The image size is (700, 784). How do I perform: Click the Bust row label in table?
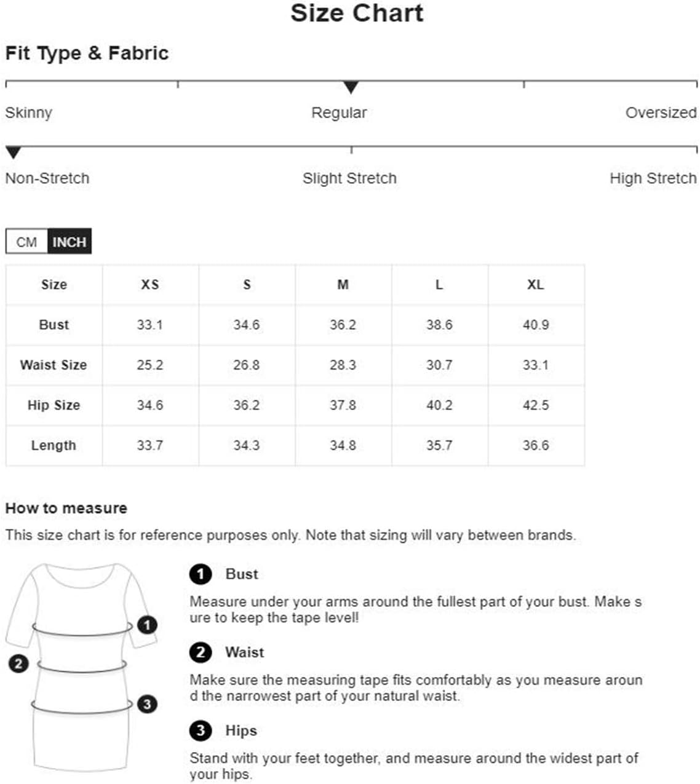[54, 325]
